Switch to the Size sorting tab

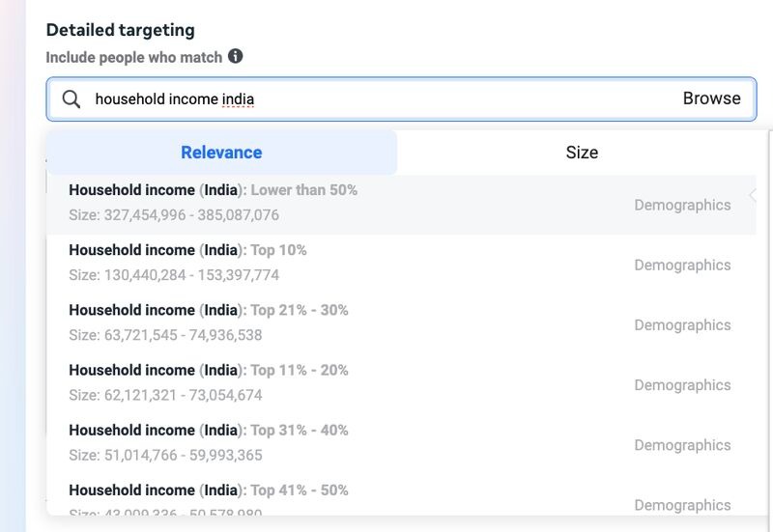tap(582, 153)
